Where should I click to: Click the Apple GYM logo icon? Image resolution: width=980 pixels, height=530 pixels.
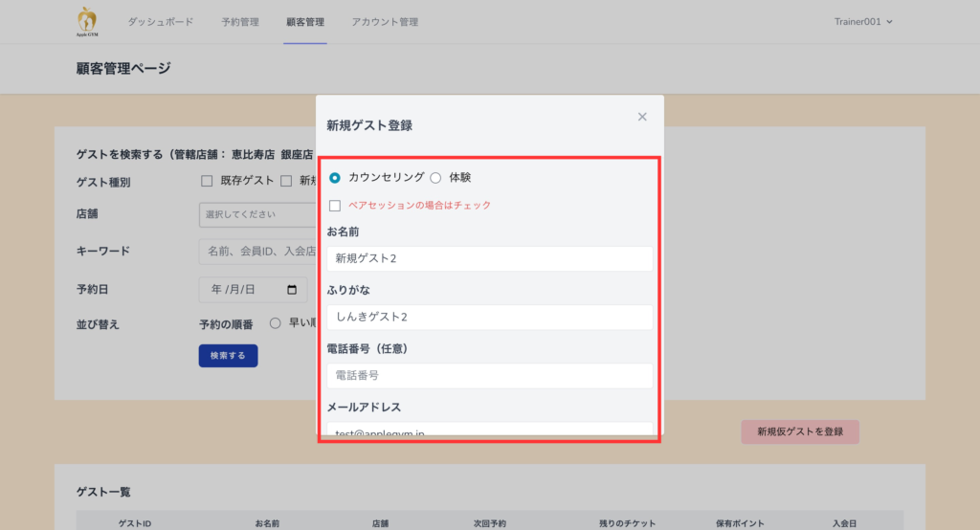87,20
